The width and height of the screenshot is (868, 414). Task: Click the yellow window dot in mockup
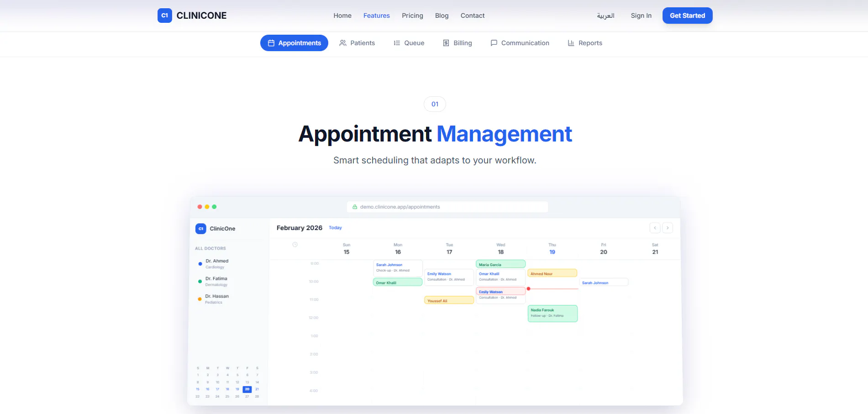(x=207, y=207)
